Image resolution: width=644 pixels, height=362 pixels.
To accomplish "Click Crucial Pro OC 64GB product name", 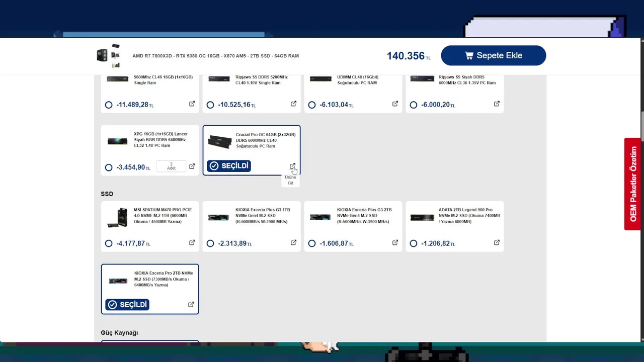I will pos(266,140).
